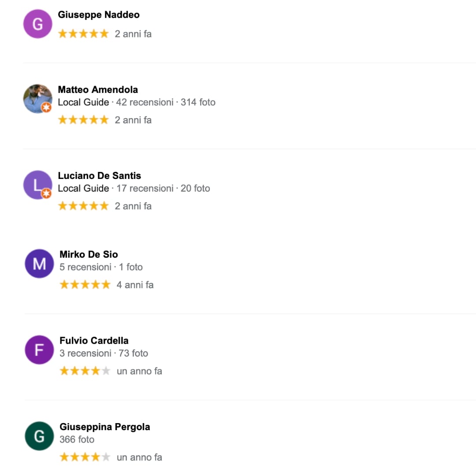The height and width of the screenshot is (476, 476).
Task: Click Giuseppe Naddeo's five-star rating
Action: pyautogui.click(x=83, y=33)
